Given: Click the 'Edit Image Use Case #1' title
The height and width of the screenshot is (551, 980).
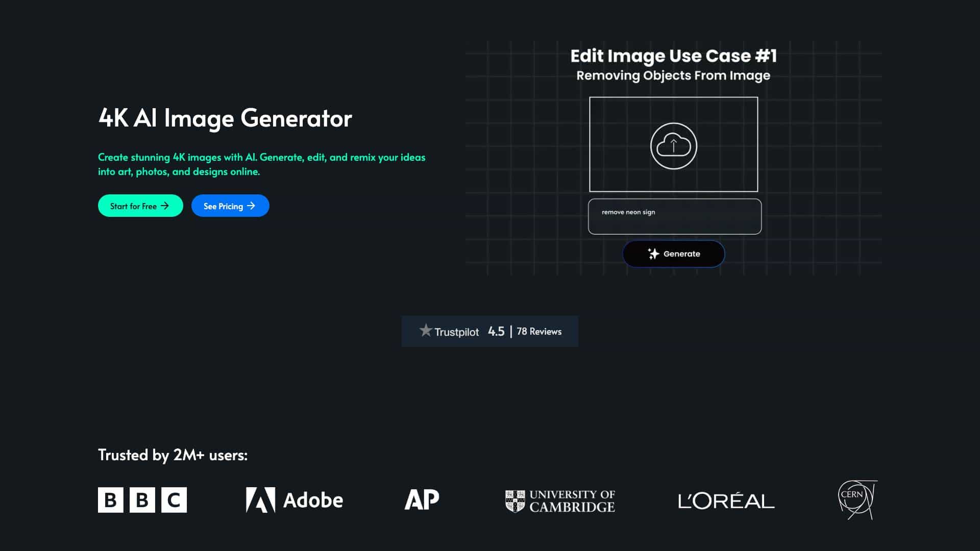Looking at the screenshot, I should tap(673, 56).
